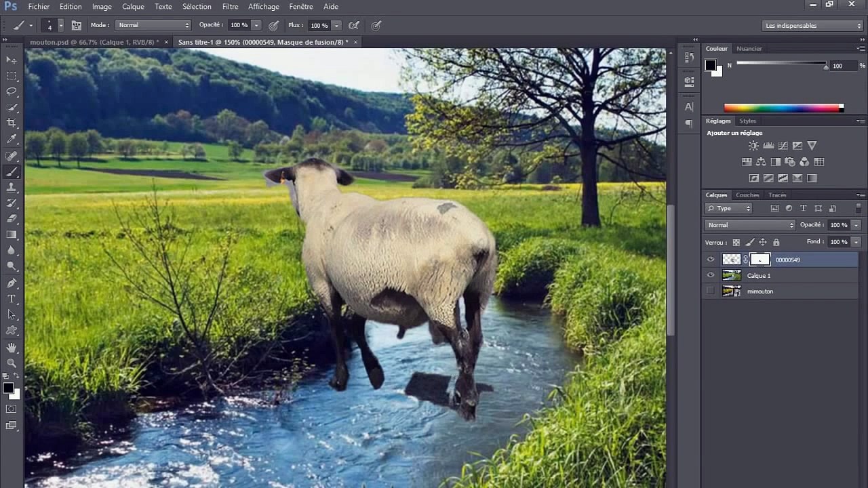The image size is (868, 488).
Task: Hide the Calque 1 layer
Action: coord(711,275)
